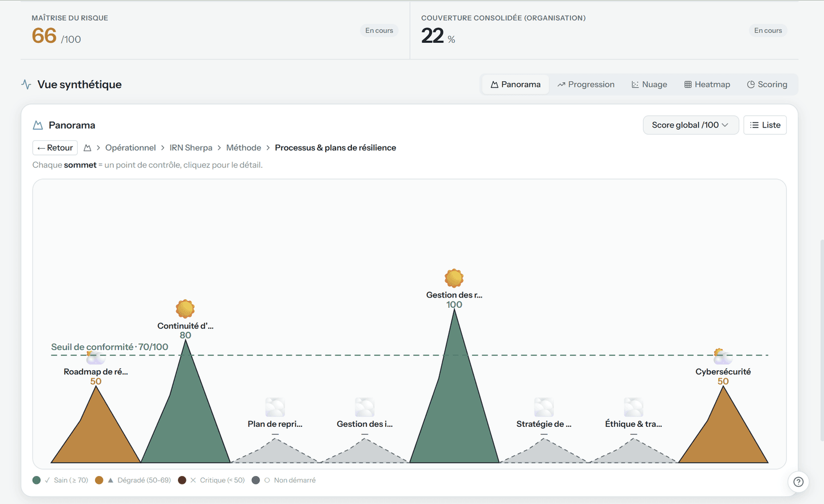Switch to the Progression tab
The height and width of the screenshot is (504, 824).
pos(586,84)
